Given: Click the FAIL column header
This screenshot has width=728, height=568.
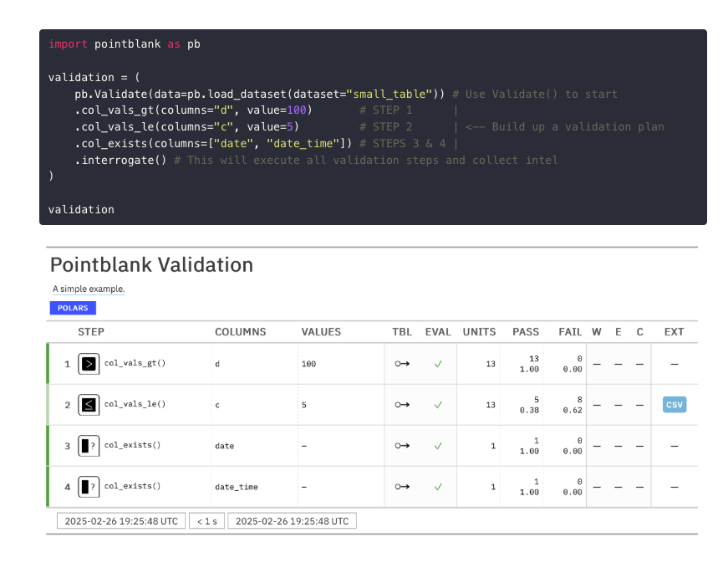Looking at the screenshot, I should (570, 331).
